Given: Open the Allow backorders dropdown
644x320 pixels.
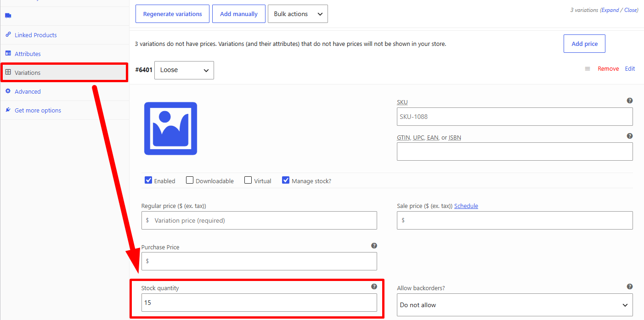Looking at the screenshot, I should coord(515,305).
